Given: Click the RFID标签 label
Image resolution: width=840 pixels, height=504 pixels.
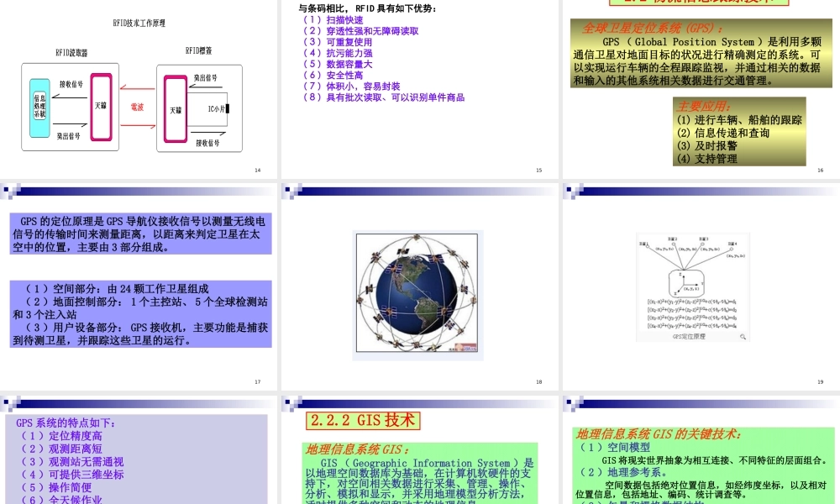Looking at the screenshot, I should 199,50.
